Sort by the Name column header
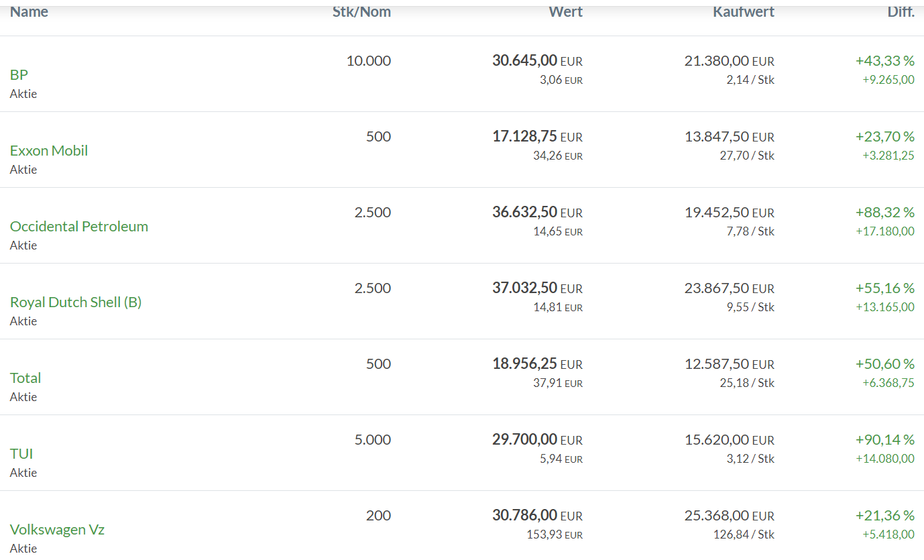The height and width of the screenshot is (560, 924). coord(29,11)
